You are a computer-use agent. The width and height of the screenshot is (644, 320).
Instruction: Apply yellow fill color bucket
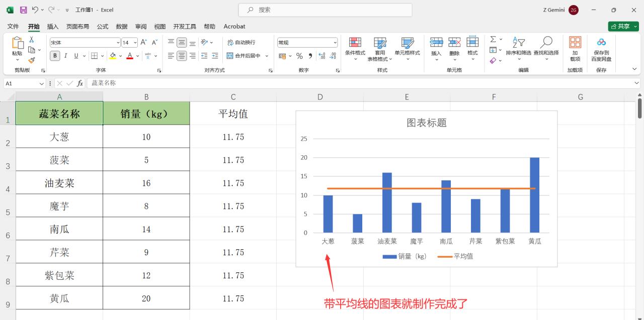[113, 56]
